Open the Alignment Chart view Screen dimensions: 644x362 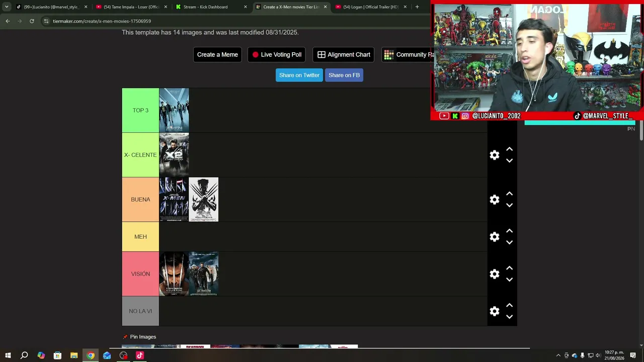344,55
